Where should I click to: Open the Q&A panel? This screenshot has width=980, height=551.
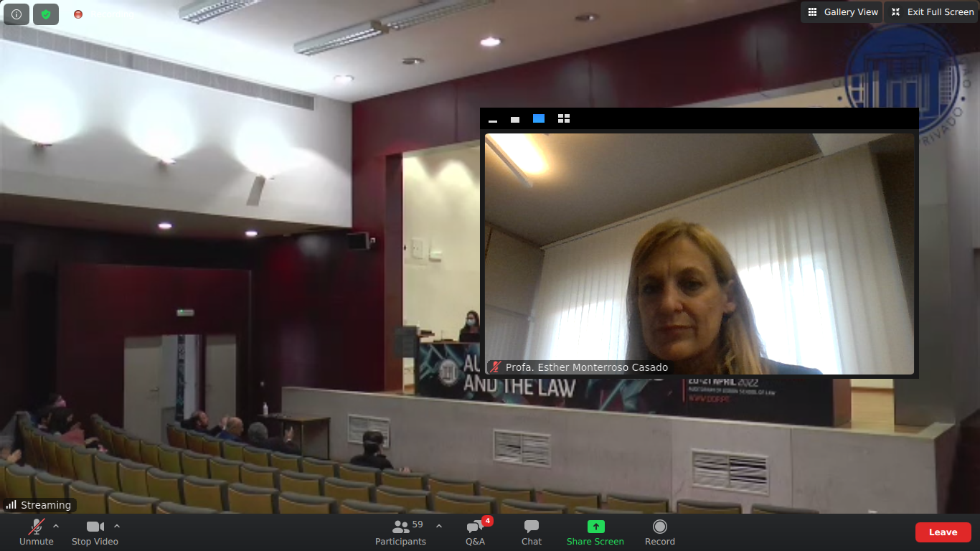pos(475,532)
